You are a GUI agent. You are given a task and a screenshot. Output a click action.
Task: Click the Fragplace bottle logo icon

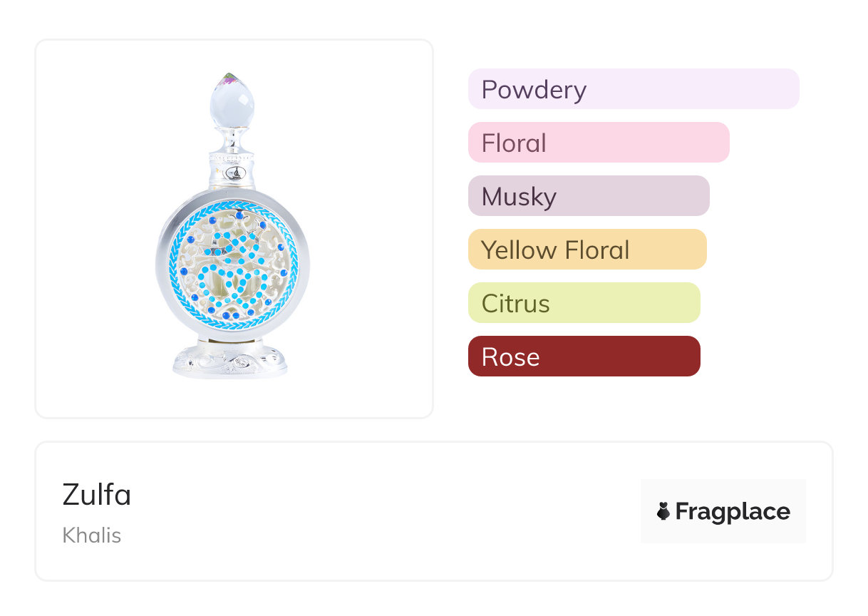point(663,511)
